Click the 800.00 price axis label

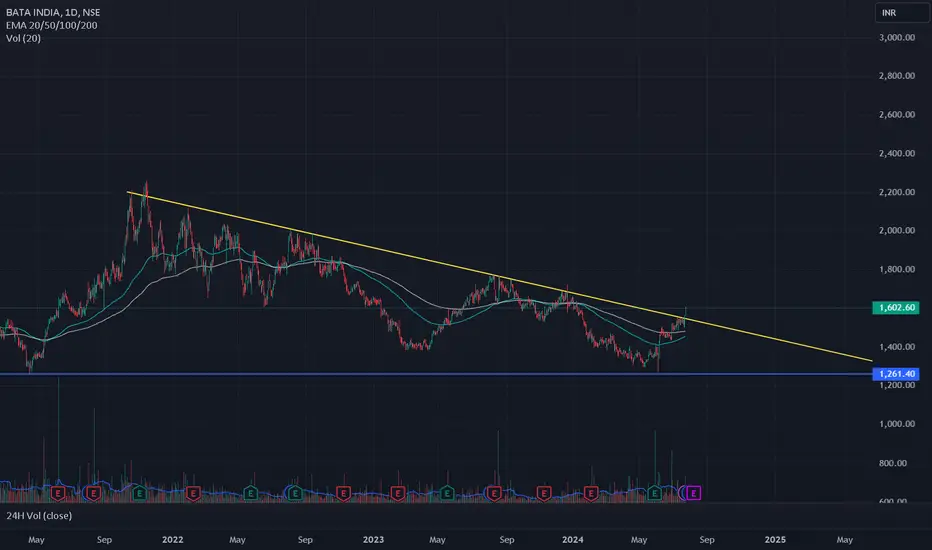pos(893,463)
